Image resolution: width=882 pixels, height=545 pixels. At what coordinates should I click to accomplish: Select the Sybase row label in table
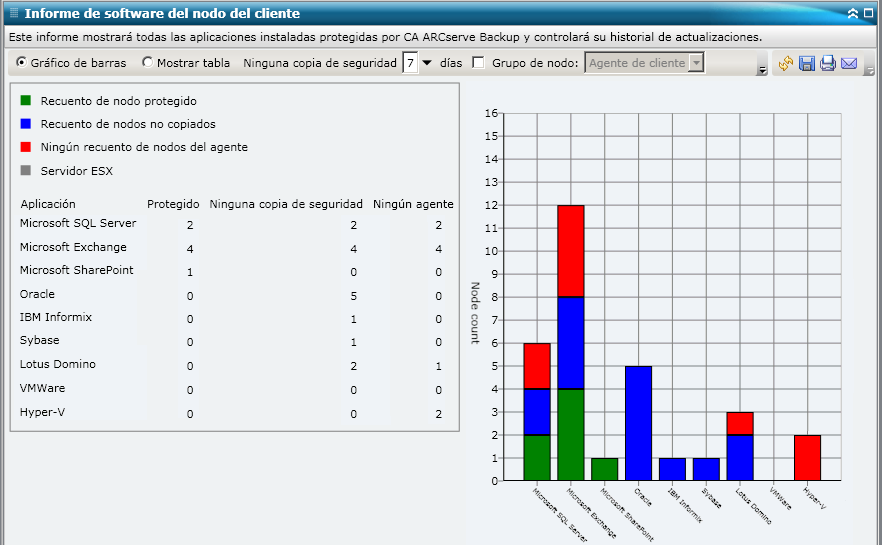click(39, 340)
